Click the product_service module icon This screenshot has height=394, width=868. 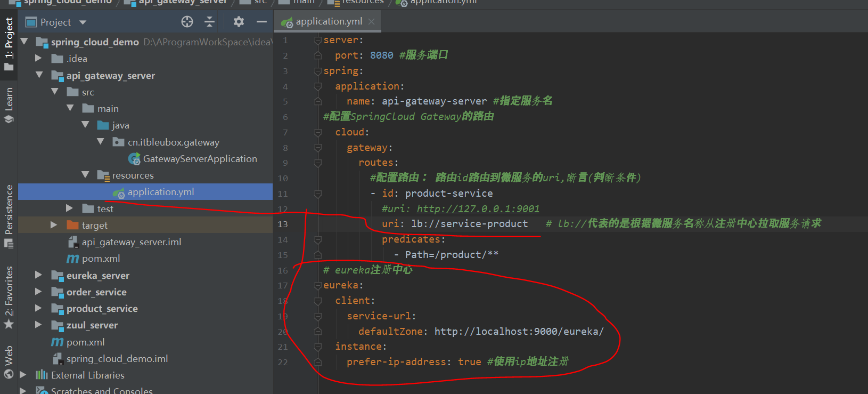click(57, 309)
